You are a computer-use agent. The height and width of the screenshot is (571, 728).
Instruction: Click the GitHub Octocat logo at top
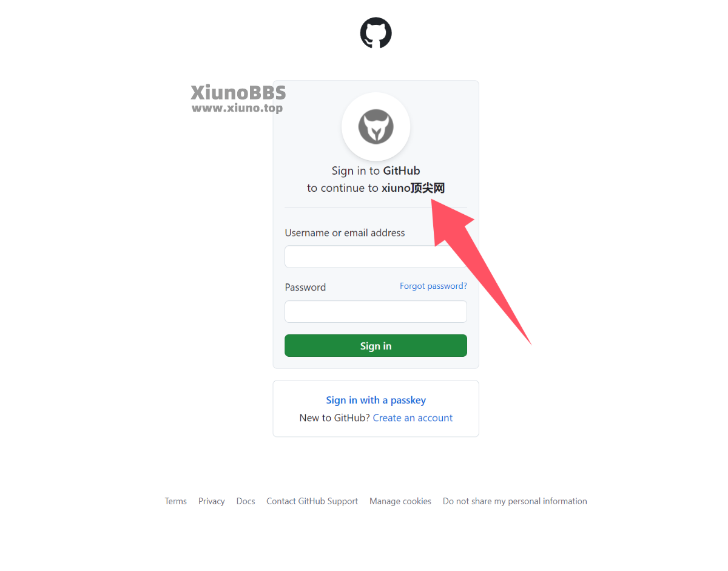coord(376,33)
